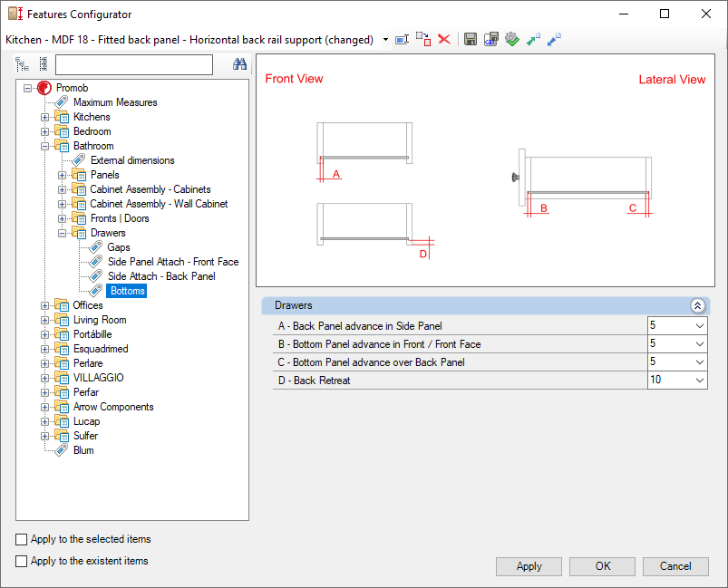Select Gaps item under Drawers
This screenshot has height=588, width=728.
[119, 247]
